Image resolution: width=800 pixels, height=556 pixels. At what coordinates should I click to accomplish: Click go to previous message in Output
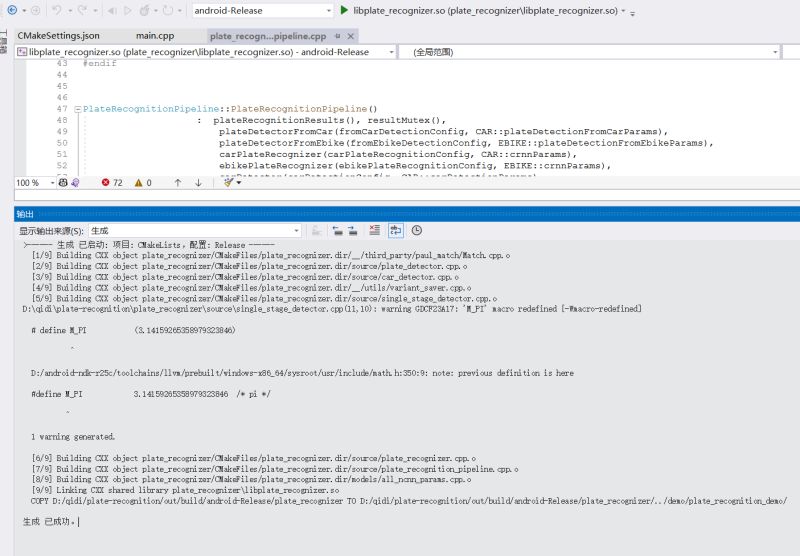pos(337,231)
